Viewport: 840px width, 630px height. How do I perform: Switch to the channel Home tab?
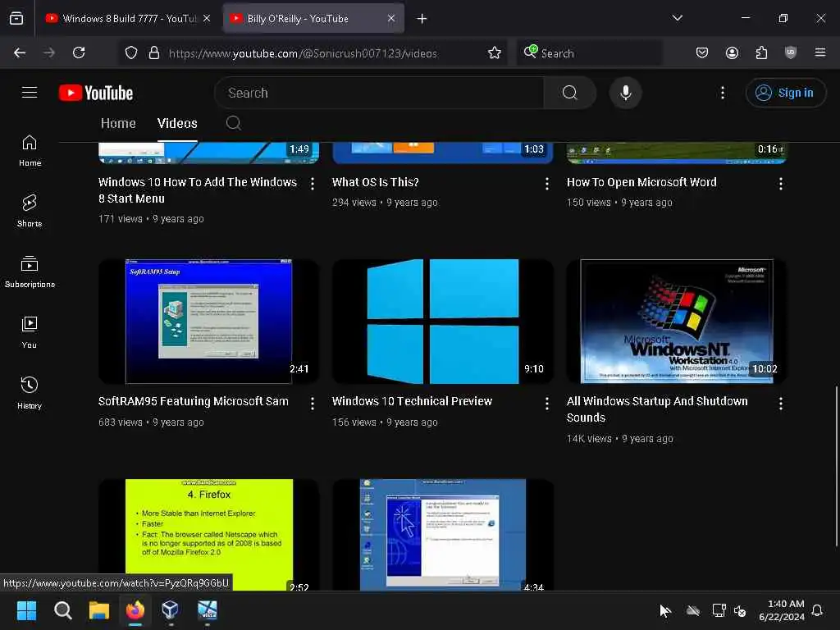(118, 123)
